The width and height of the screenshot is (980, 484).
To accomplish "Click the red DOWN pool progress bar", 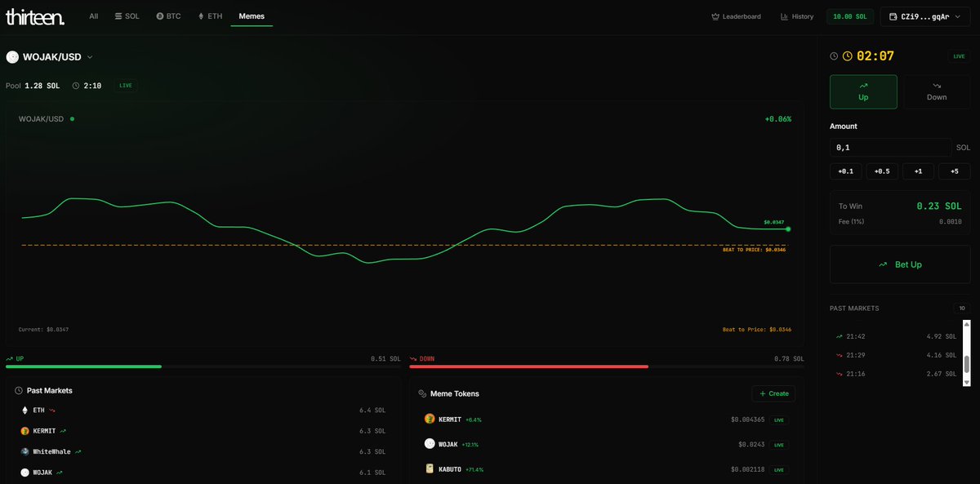I will point(529,366).
